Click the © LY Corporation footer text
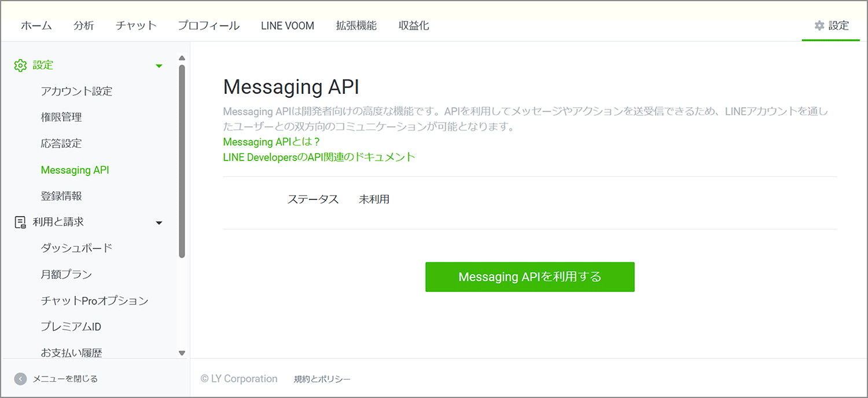This screenshot has width=868, height=398. point(239,379)
